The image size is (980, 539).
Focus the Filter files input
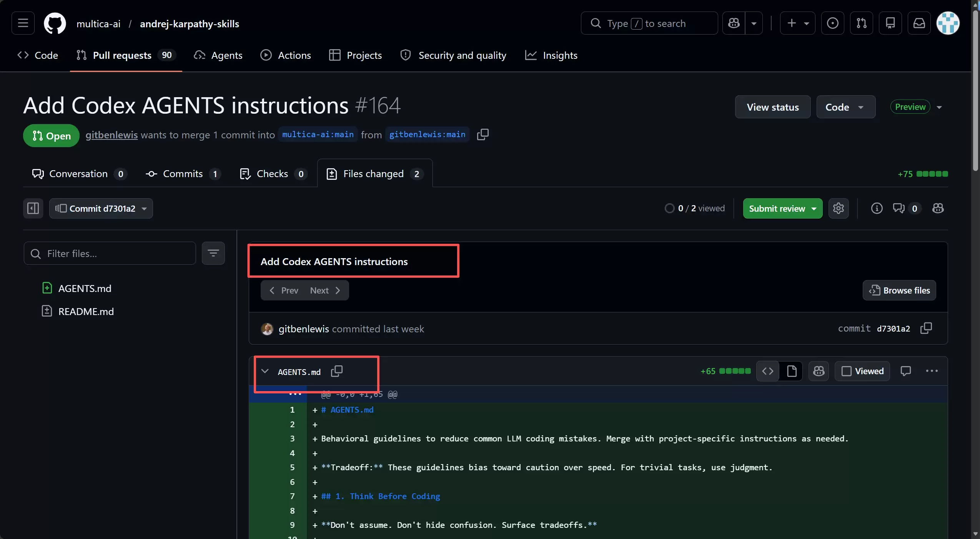(110, 253)
